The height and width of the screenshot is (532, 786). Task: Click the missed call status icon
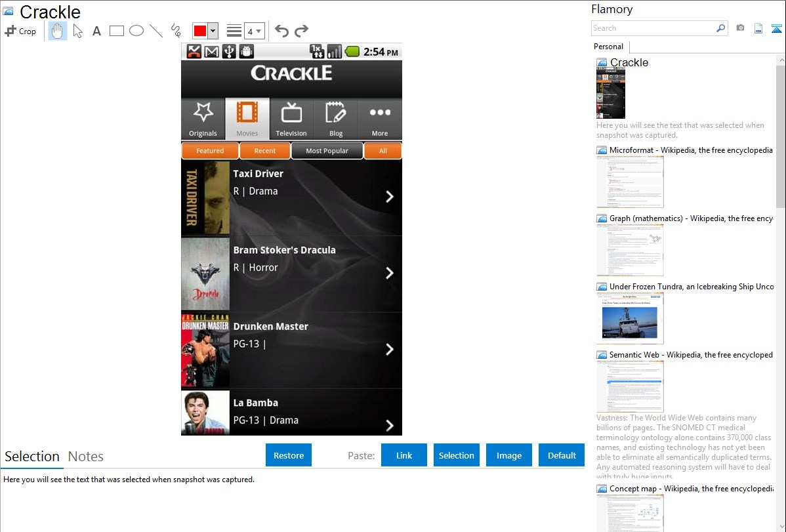click(x=194, y=52)
